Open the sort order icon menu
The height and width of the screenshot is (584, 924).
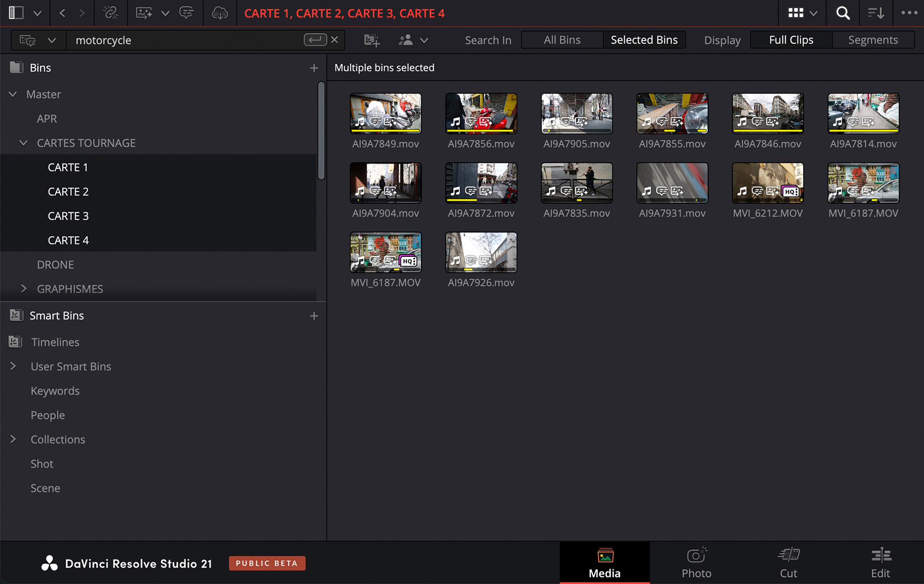click(x=875, y=13)
